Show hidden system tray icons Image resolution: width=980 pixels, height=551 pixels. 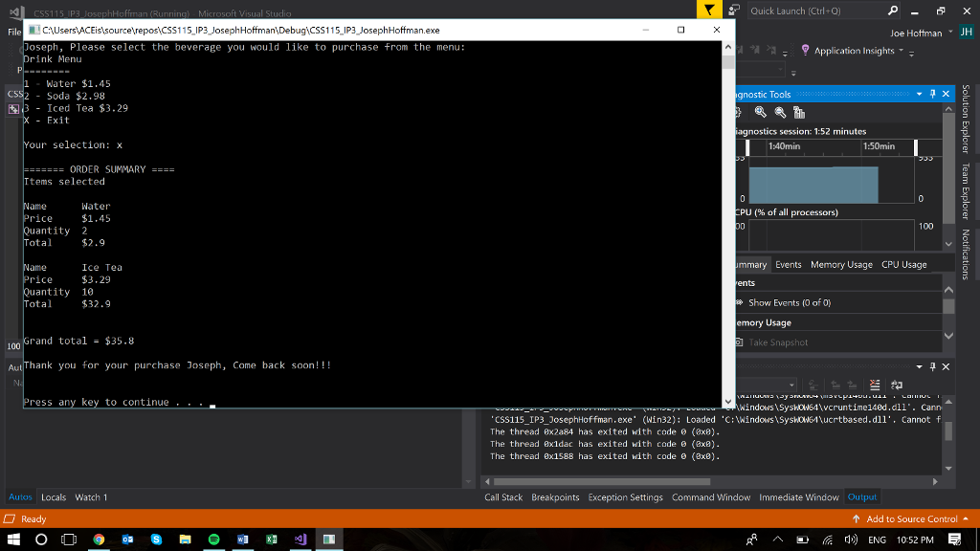[777, 540]
